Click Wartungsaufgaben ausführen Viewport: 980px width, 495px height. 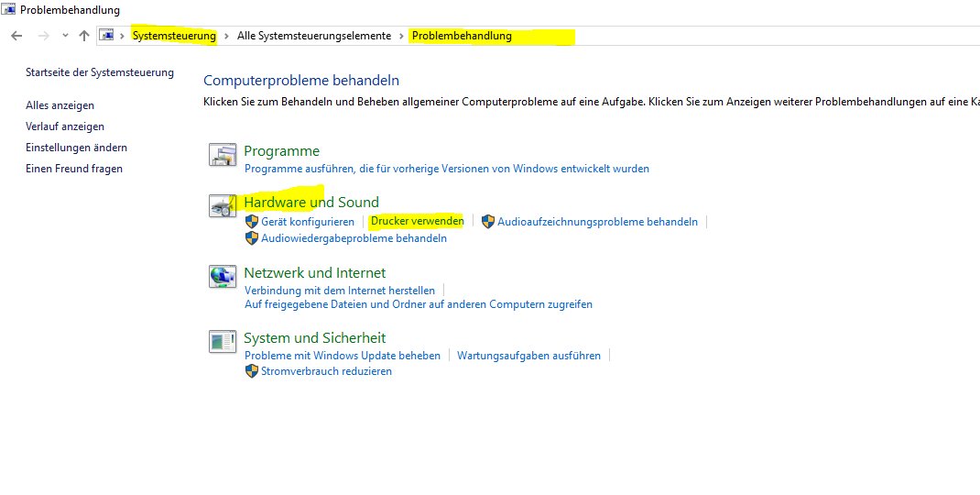(528, 356)
